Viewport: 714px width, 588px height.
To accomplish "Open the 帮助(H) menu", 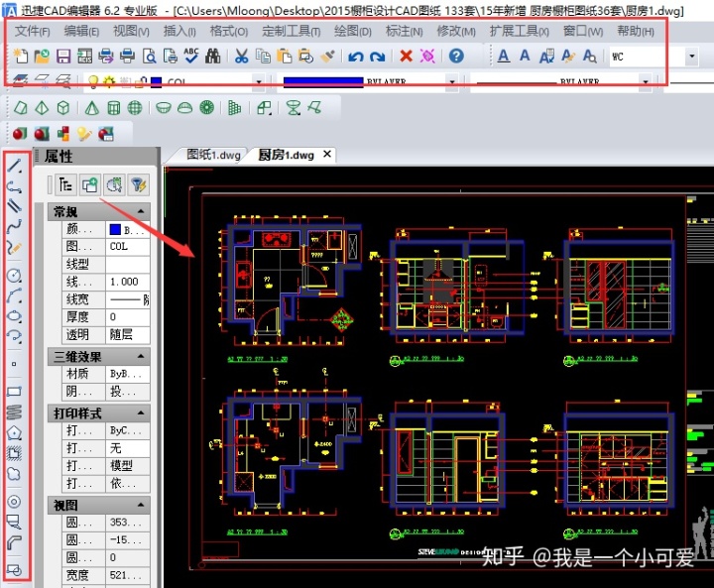I will point(636,31).
